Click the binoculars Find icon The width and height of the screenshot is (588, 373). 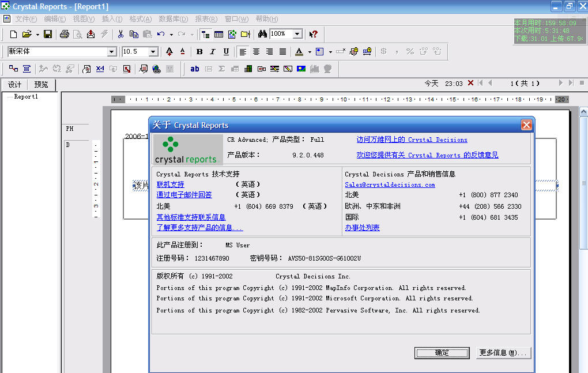tap(262, 35)
